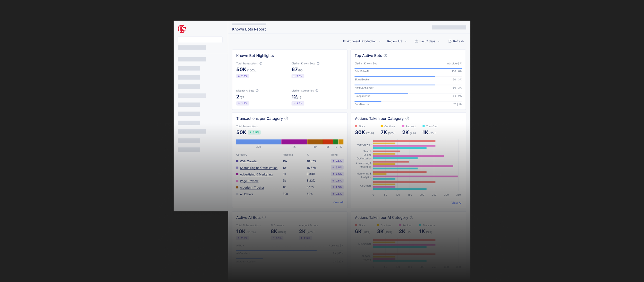Open the Search Engine Optimization category link
This screenshot has height=282, width=644.
(259, 168)
